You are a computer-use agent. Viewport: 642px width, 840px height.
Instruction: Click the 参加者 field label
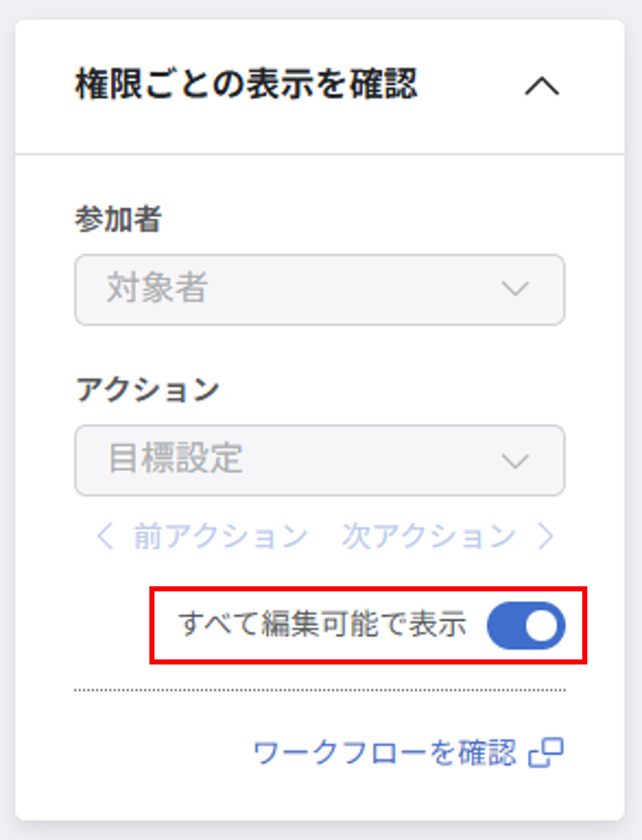click(x=118, y=219)
